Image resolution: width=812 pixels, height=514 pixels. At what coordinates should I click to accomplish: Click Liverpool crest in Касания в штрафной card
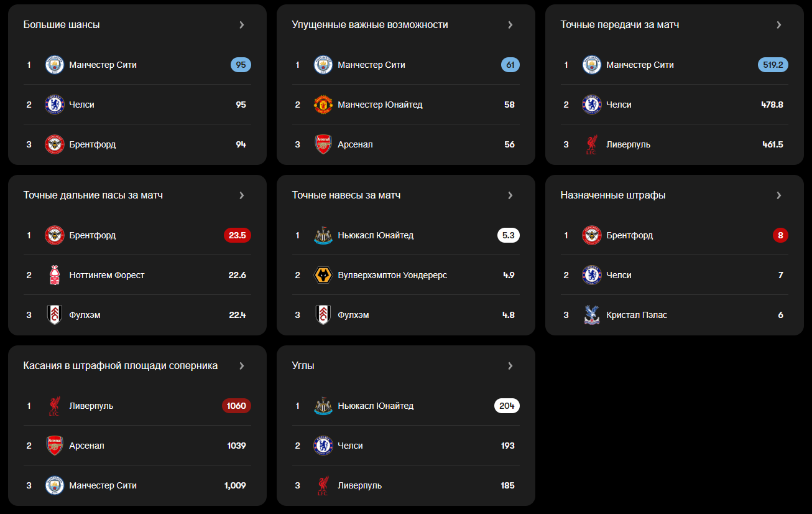[x=55, y=406]
